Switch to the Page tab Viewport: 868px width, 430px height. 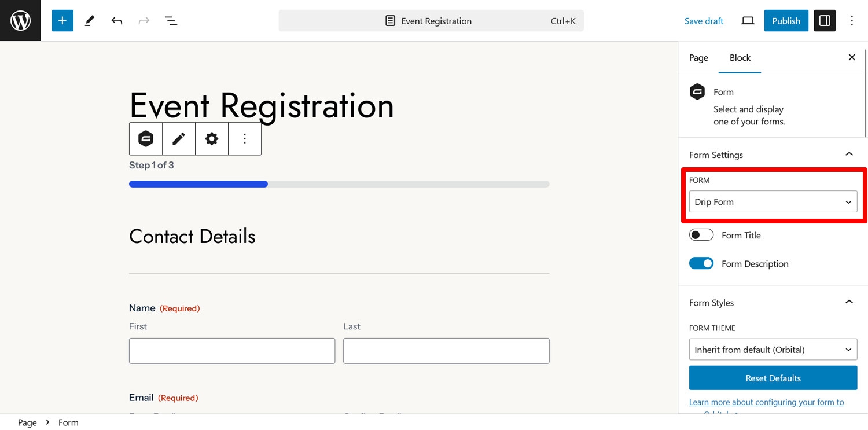pyautogui.click(x=698, y=58)
